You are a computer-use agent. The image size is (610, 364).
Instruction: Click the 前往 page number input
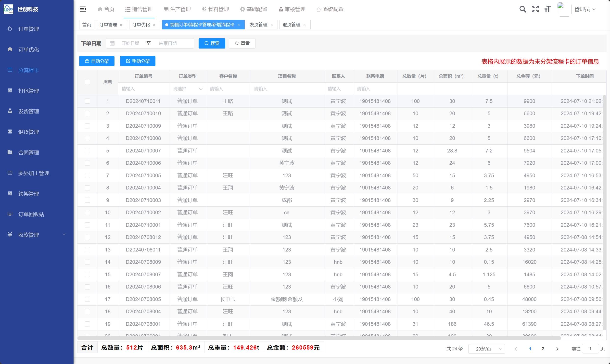pyautogui.click(x=590, y=349)
